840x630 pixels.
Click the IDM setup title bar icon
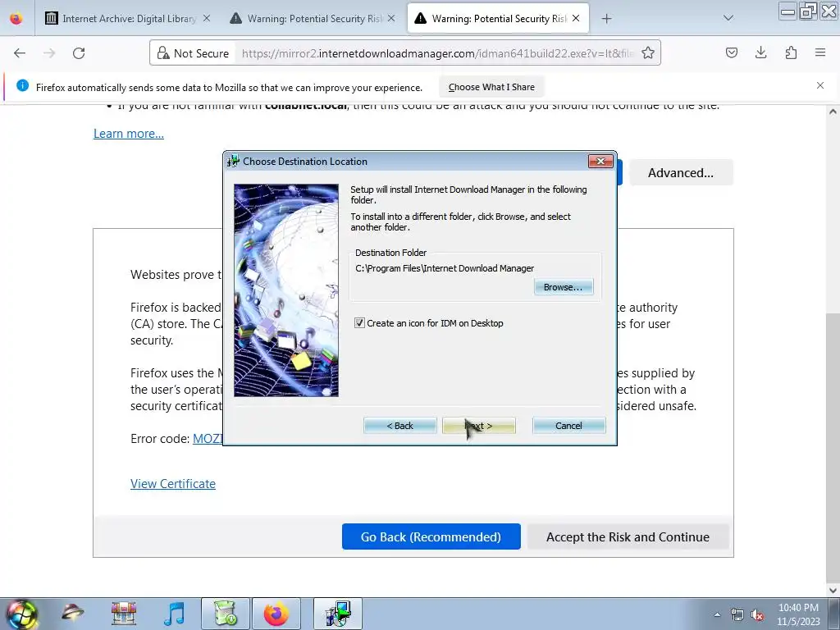click(233, 162)
